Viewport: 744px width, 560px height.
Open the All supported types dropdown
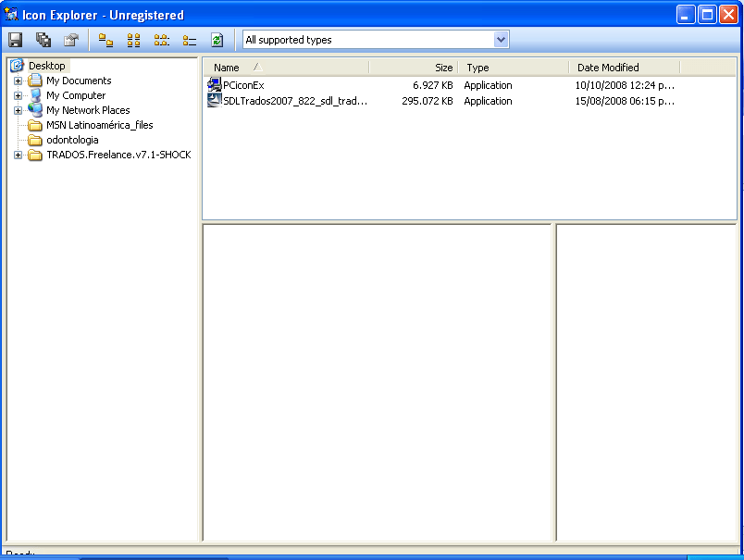click(x=501, y=39)
